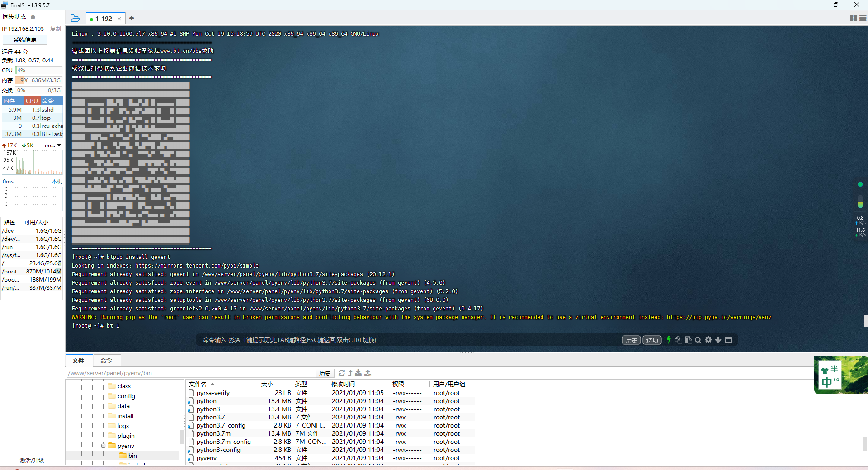Click the bin folder icon in tree
Image resolution: width=868 pixels, height=470 pixels.
click(123, 456)
